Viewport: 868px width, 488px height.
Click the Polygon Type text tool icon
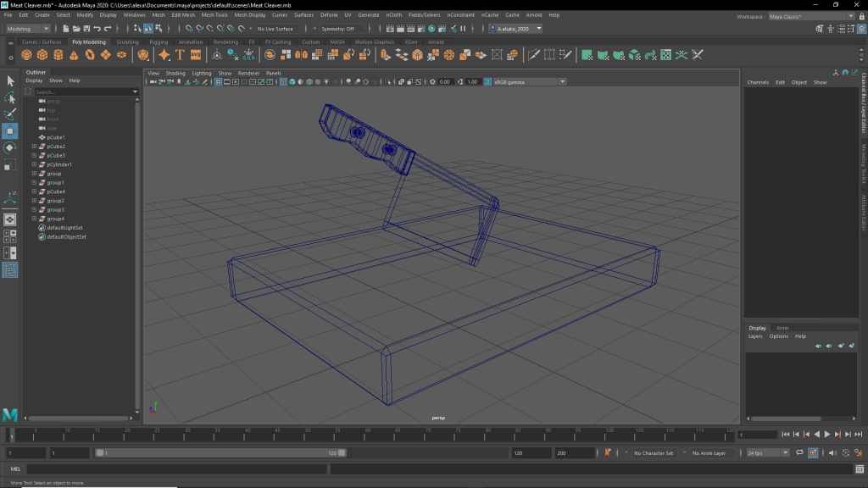[180, 55]
